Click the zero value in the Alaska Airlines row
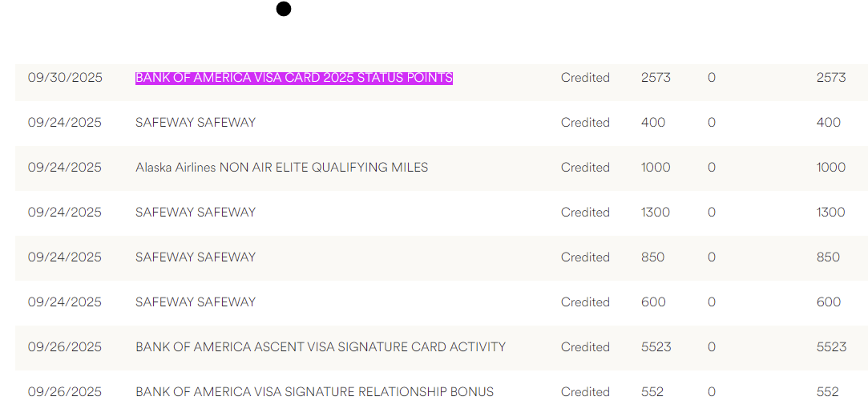This screenshot has height=413, width=868. click(x=712, y=168)
